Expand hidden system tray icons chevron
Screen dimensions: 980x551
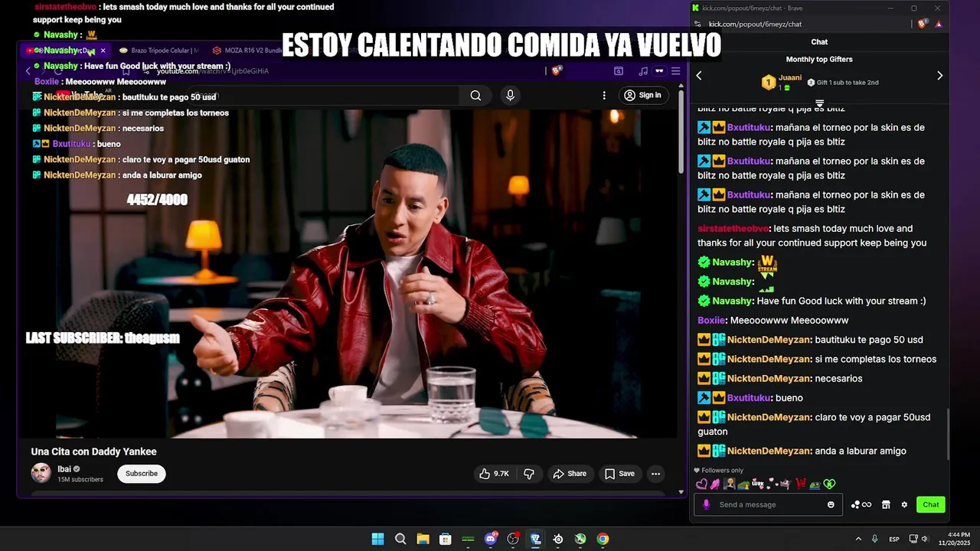point(858,539)
